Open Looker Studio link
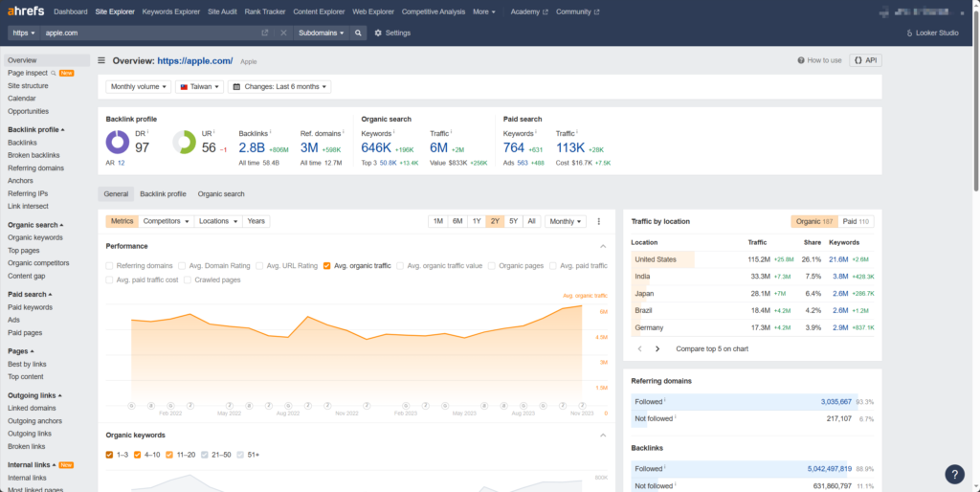Image resolution: width=980 pixels, height=492 pixels. pyautogui.click(x=932, y=34)
